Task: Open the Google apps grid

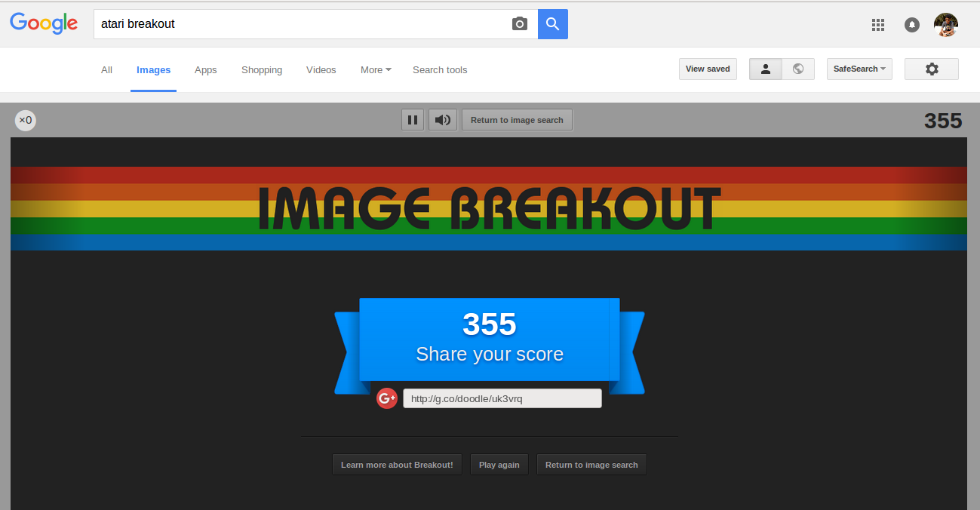Action: pos(878,25)
